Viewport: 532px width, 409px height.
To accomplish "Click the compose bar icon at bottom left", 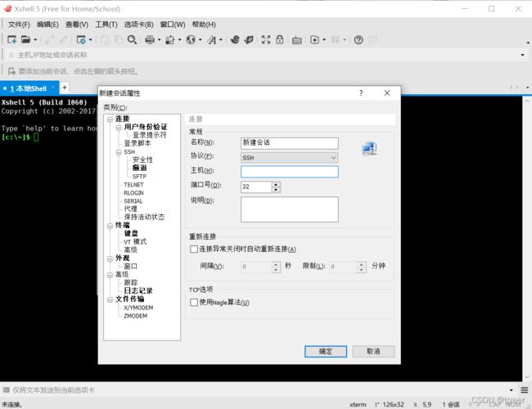I will [6, 389].
